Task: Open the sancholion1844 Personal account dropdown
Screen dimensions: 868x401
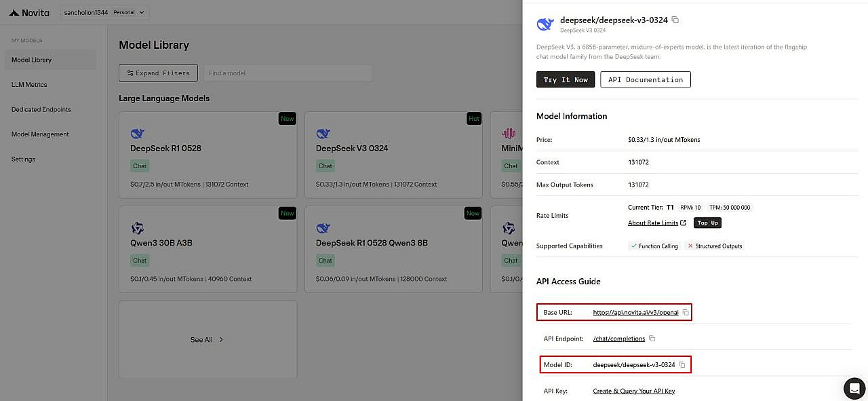Action: [104, 12]
